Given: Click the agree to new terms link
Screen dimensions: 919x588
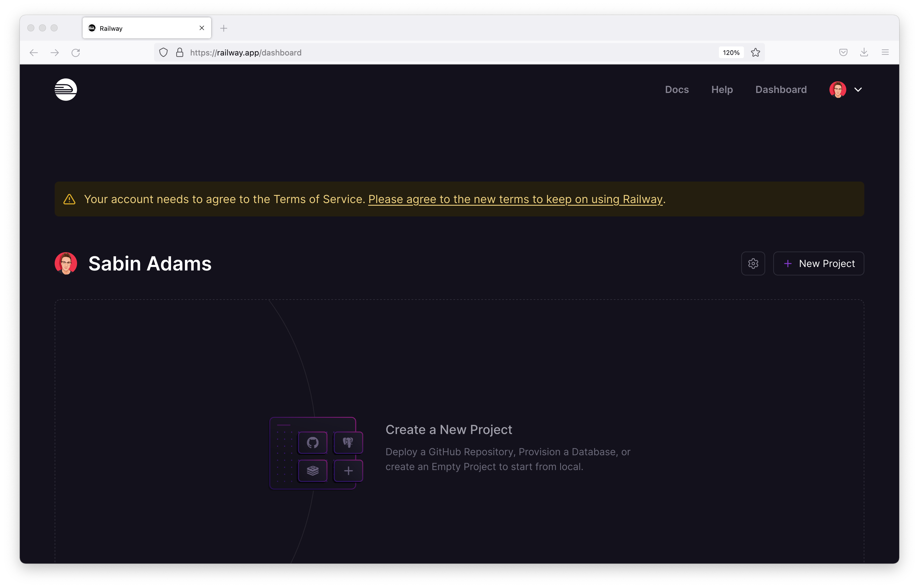Looking at the screenshot, I should tap(515, 199).
